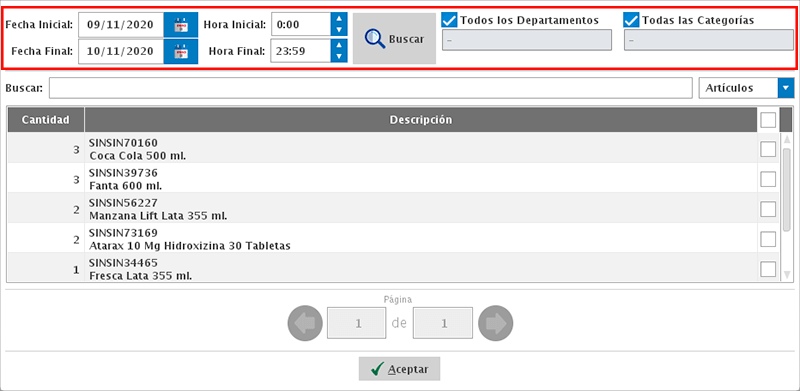The width and height of the screenshot is (800, 391).
Task: Click the table scrollbar up arrow
Action: coord(786,139)
